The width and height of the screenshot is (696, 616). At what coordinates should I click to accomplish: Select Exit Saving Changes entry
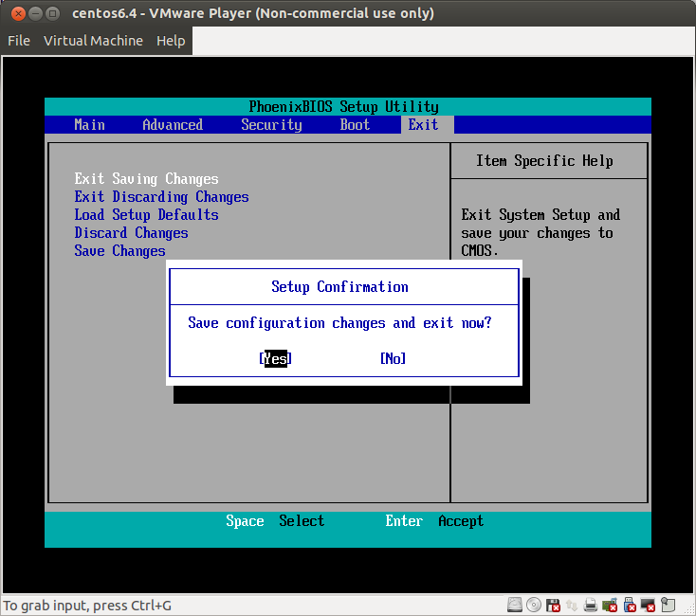(146, 179)
